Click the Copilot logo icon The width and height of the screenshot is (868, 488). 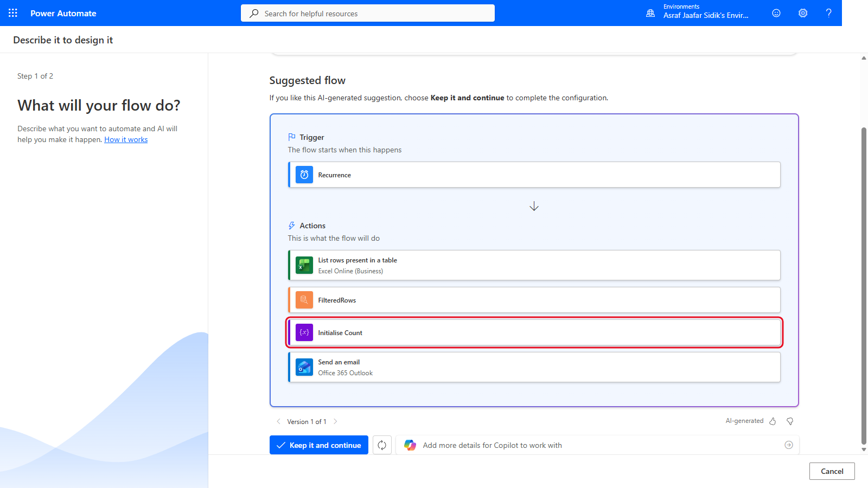(410, 445)
